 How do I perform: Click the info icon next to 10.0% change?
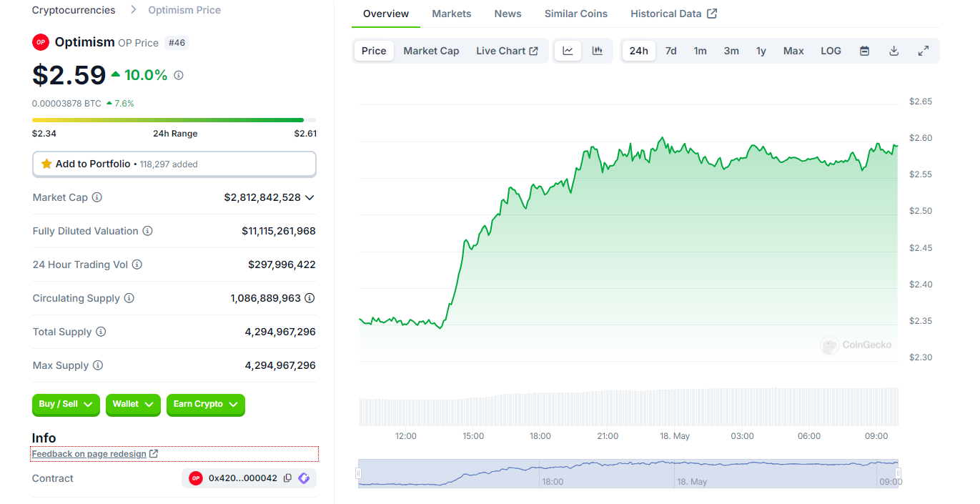coord(179,75)
